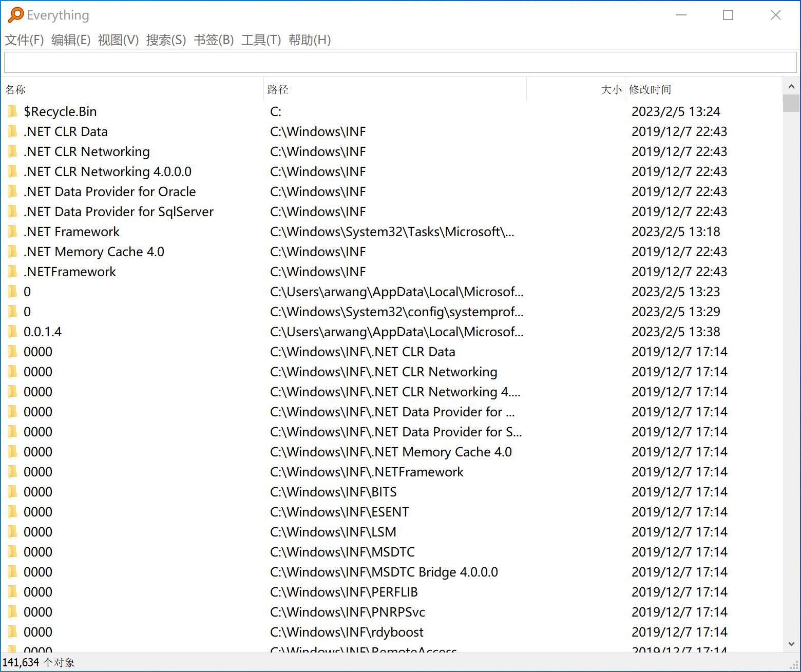Click the modified time 2023/2/5 13:29
The height and width of the screenshot is (672, 801).
[x=676, y=312]
